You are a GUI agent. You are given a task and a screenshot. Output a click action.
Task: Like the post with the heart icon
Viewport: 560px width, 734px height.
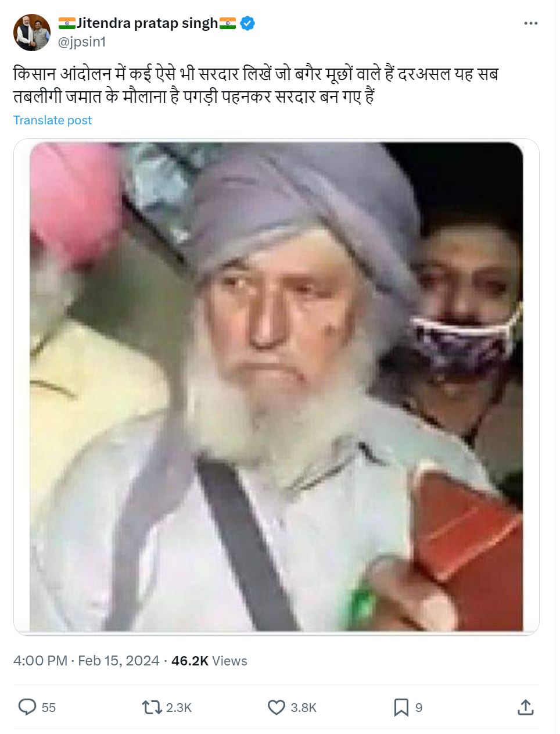pos(276,707)
